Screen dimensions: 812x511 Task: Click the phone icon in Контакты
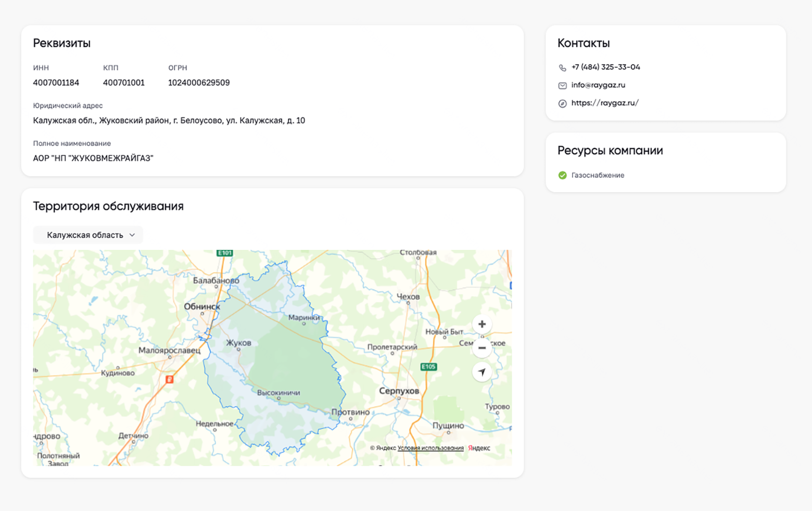pyautogui.click(x=562, y=68)
